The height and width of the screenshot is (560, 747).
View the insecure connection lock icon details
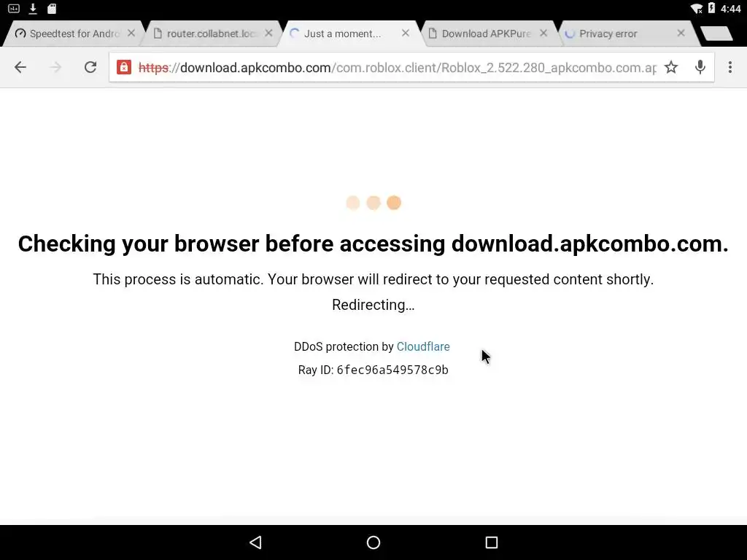pos(124,67)
